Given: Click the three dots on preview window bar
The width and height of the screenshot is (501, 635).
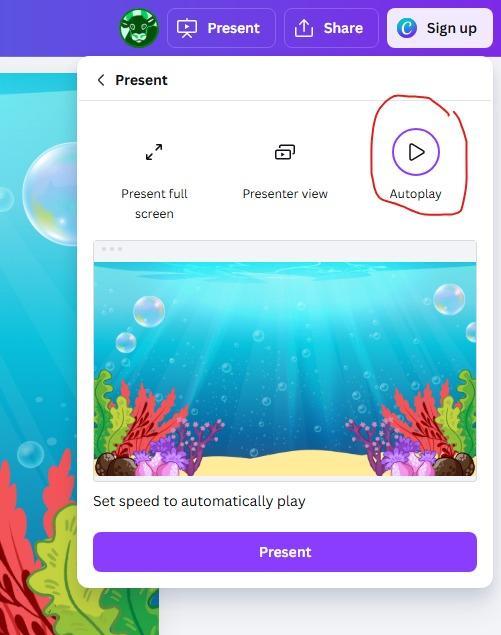Looking at the screenshot, I should (x=112, y=249).
